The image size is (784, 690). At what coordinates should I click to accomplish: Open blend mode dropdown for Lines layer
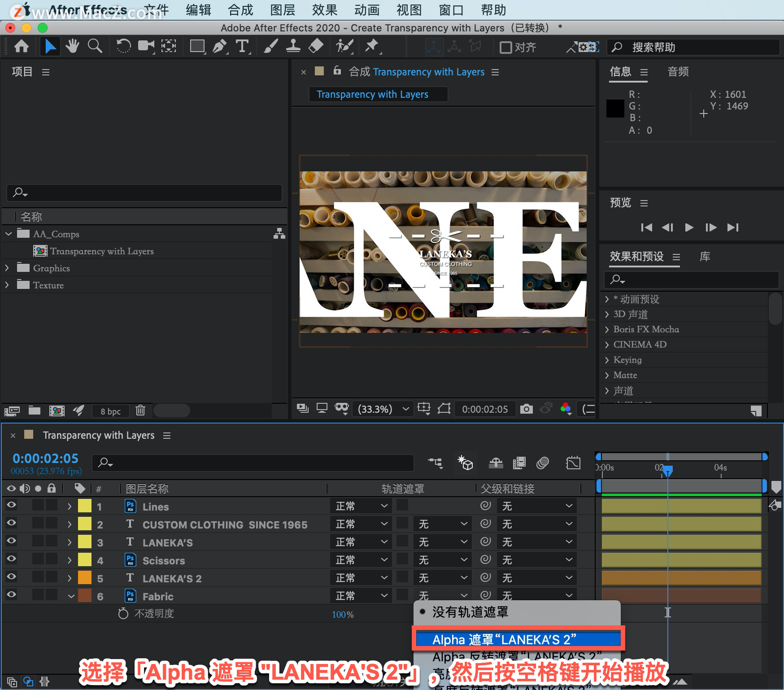(361, 506)
